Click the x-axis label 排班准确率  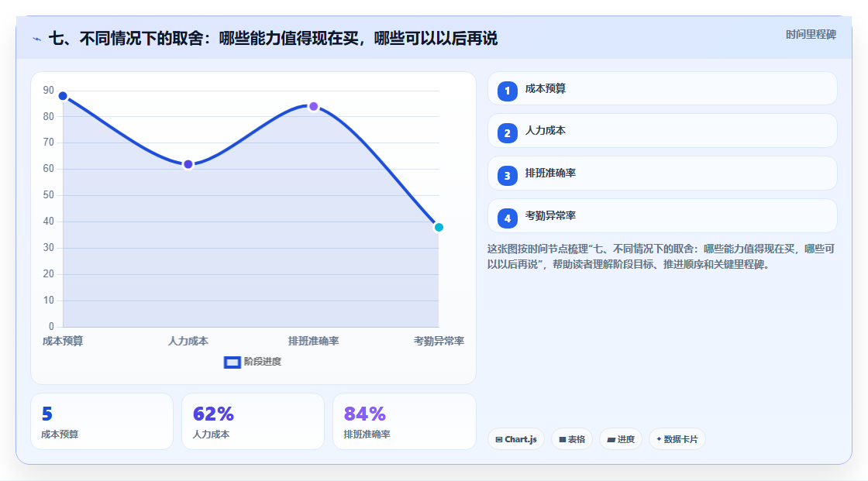313,342
